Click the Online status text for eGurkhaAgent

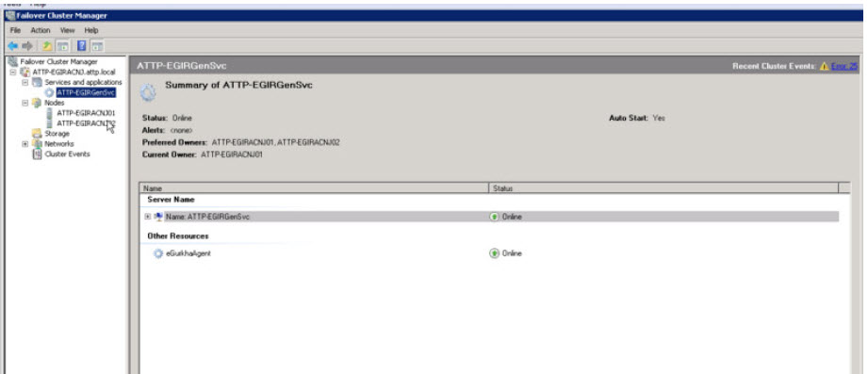point(512,253)
